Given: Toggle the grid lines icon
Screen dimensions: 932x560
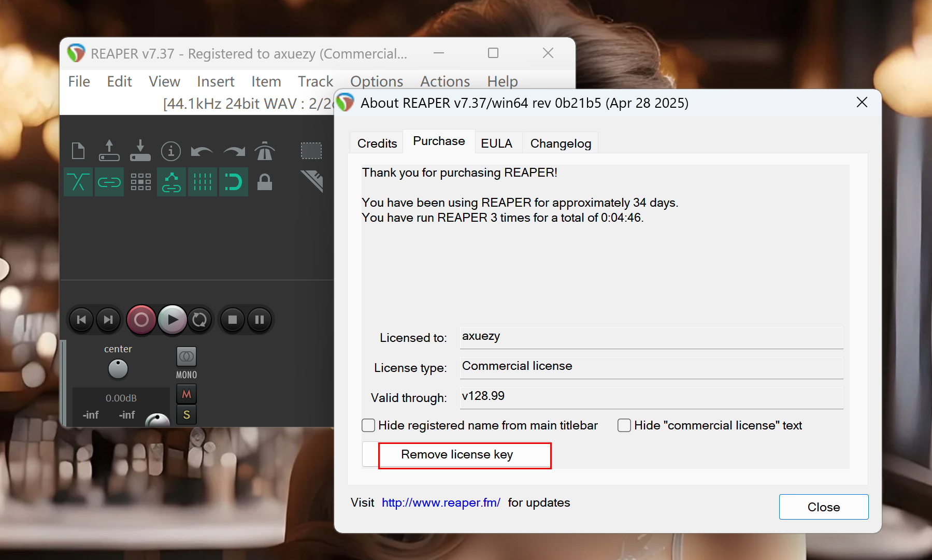Looking at the screenshot, I should point(203,182).
